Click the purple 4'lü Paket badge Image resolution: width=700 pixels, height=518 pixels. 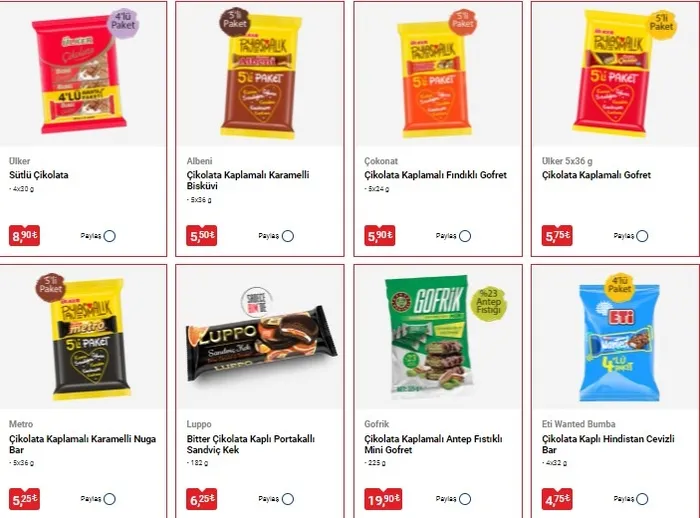(123, 23)
